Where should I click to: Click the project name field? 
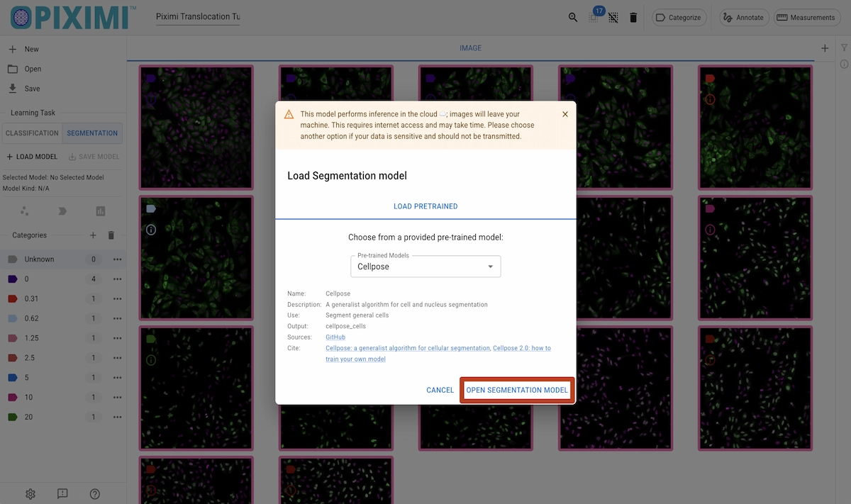pos(198,17)
